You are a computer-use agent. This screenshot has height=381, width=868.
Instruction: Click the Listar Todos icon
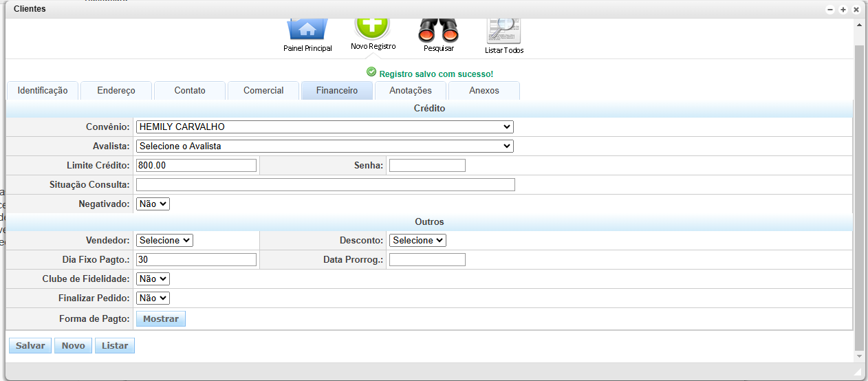point(503,29)
